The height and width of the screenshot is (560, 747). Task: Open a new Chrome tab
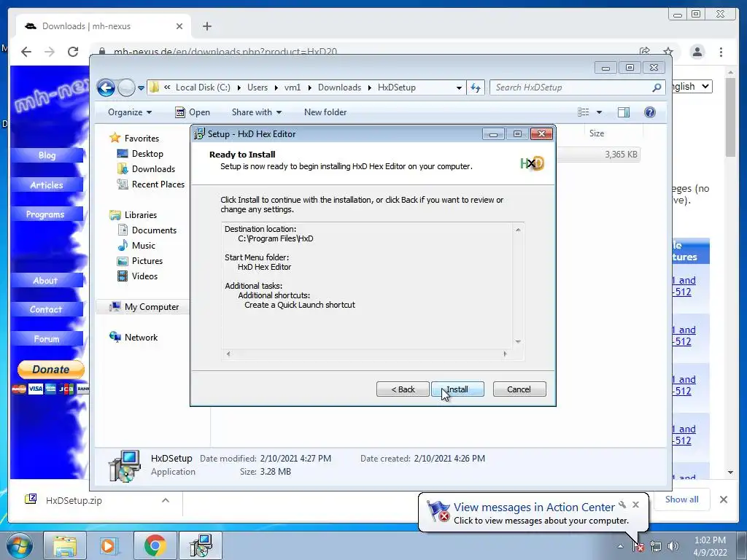206,26
